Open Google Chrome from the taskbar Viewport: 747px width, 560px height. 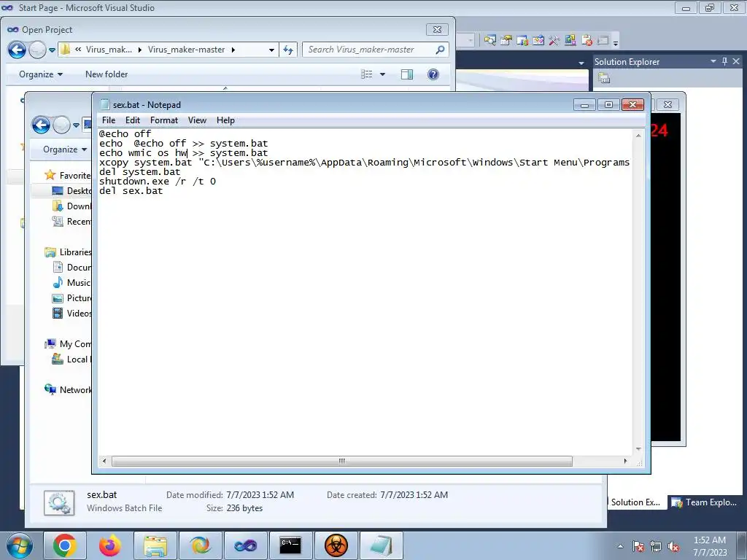coord(65,545)
